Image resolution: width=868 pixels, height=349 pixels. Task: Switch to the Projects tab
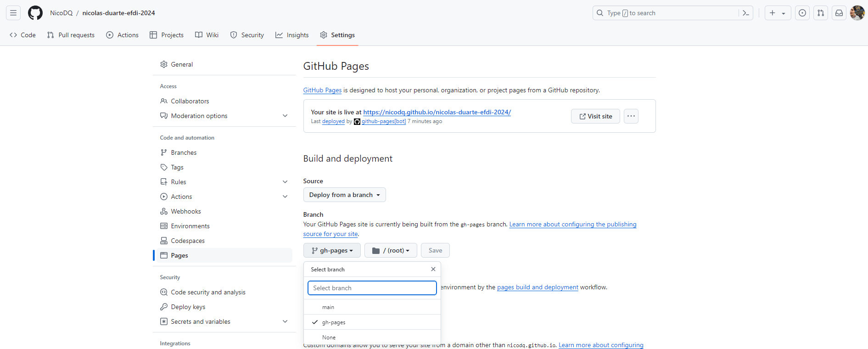pyautogui.click(x=167, y=35)
